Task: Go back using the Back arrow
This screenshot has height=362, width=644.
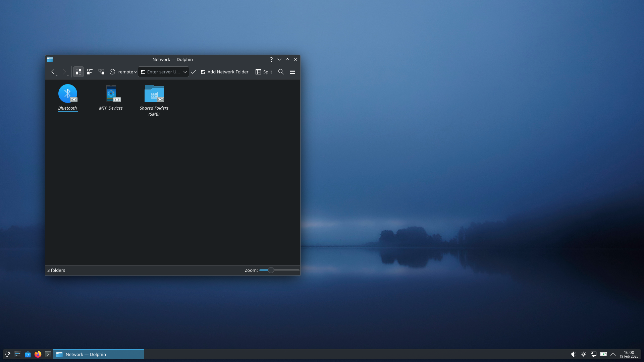Action: point(53,72)
